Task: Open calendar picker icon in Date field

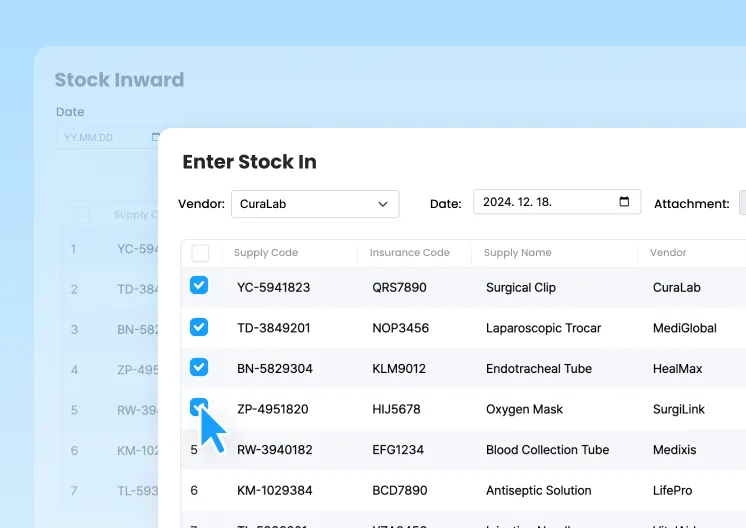Action: click(624, 202)
